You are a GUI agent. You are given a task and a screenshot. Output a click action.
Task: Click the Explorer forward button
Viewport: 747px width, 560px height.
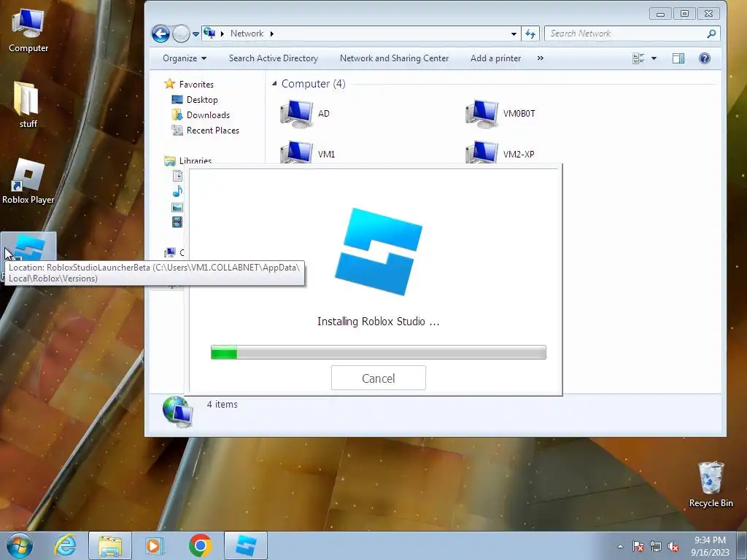pyautogui.click(x=181, y=34)
